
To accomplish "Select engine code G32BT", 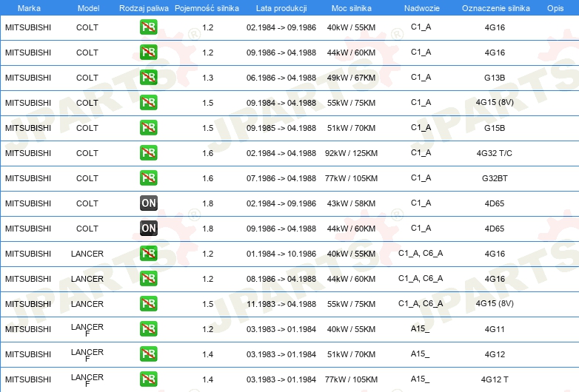I will point(495,178).
